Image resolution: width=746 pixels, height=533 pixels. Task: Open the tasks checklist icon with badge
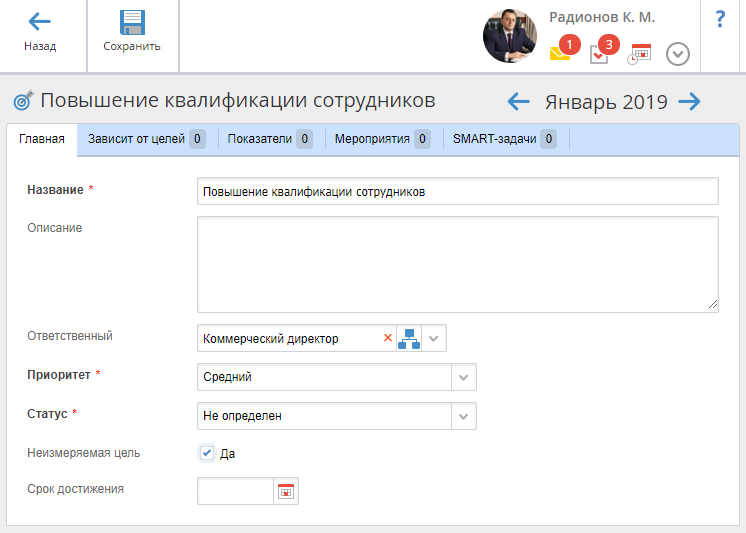tap(599, 54)
